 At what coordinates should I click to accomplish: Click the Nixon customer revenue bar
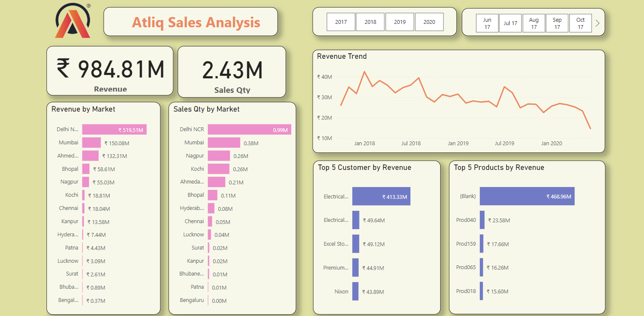355,291
